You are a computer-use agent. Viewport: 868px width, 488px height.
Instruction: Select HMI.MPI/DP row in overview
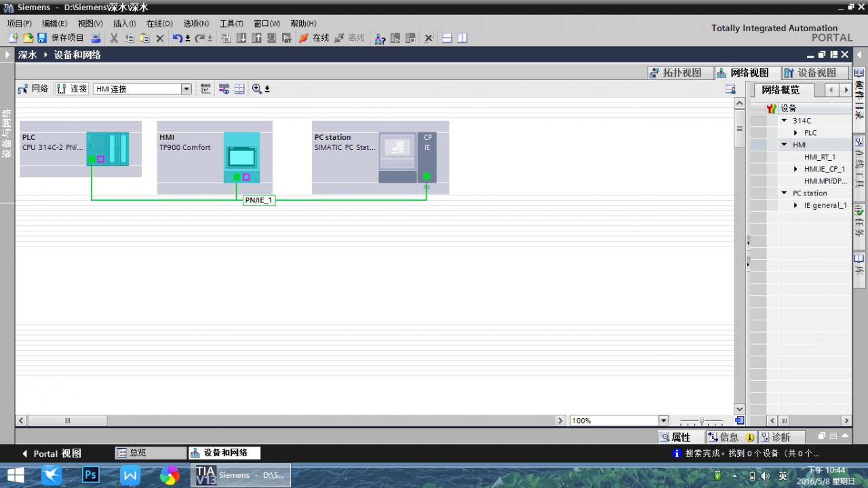pyautogui.click(x=826, y=181)
